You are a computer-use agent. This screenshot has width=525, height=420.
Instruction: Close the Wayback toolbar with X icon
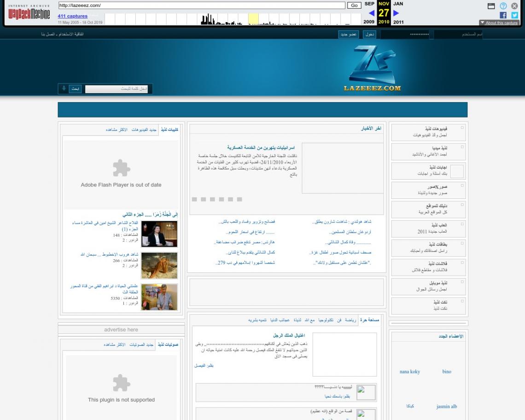pos(514,6)
